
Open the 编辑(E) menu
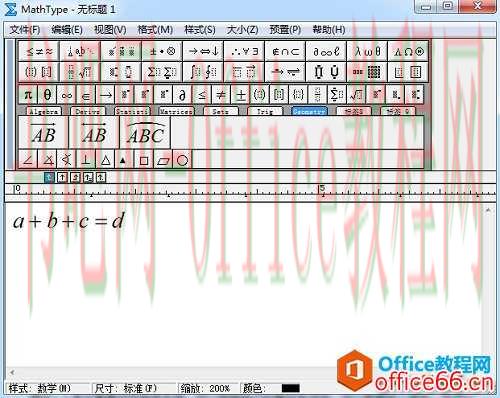(x=67, y=30)
